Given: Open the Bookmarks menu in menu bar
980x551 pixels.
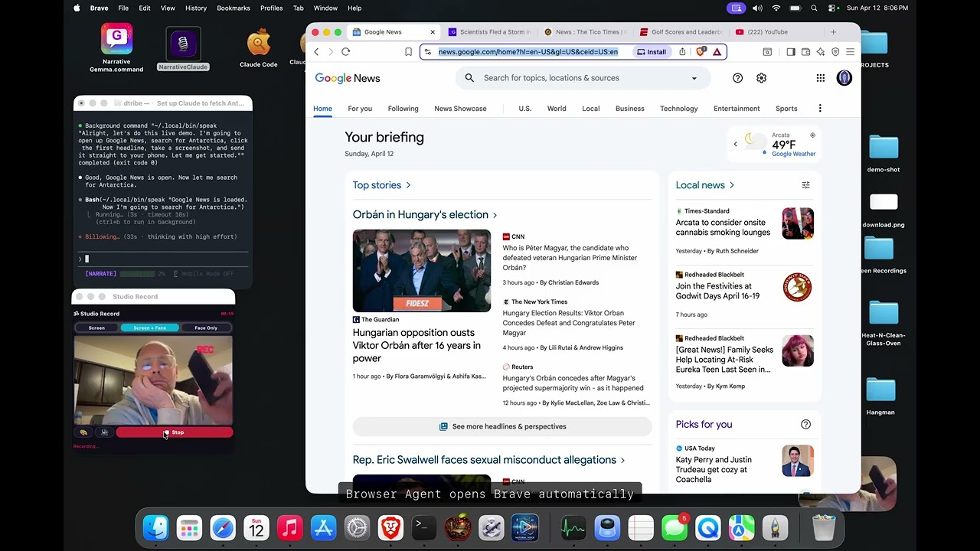Looking at the screenshot, I should pos(233,8).
